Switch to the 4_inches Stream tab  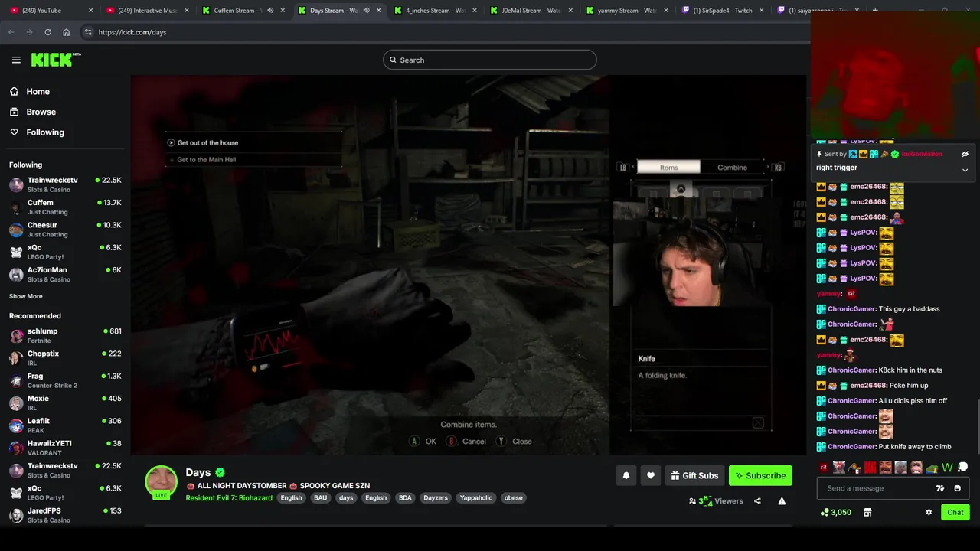[435, 11]
